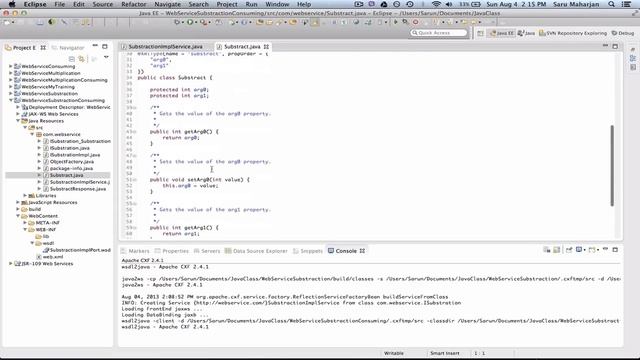Screen dimensions: 640x360
Task: Collapse the com.webservice package
Action: pos(32,134)
